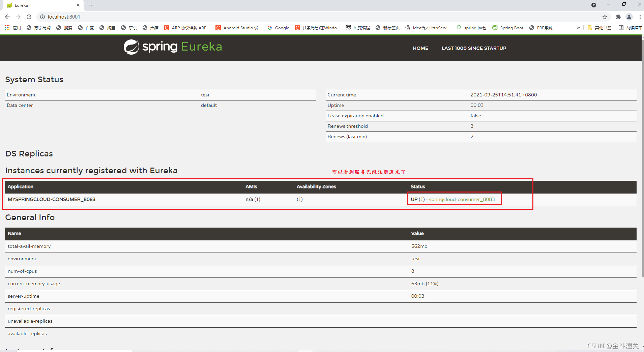Screen dimensions: 644x352
Task: Open the Android Studio bookmark
Action: click(239, 28)
